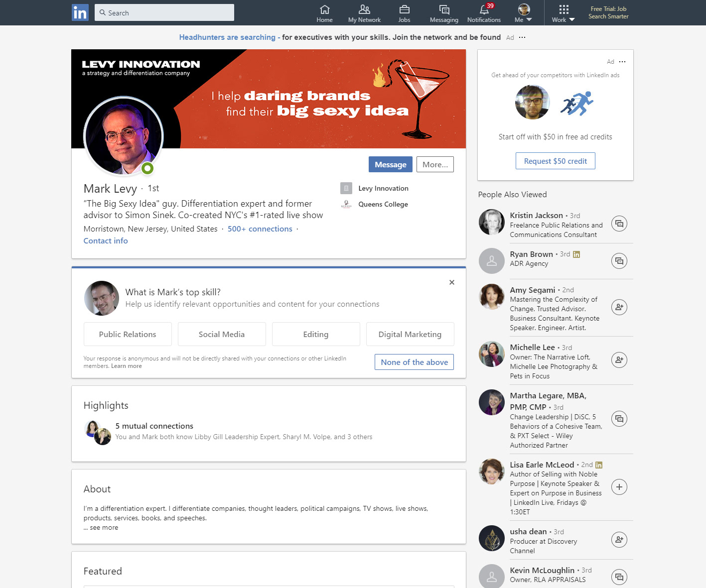View Mark's 500+ connections
Image resolution: width=706 pixels, height=588 pixels.
260,229
